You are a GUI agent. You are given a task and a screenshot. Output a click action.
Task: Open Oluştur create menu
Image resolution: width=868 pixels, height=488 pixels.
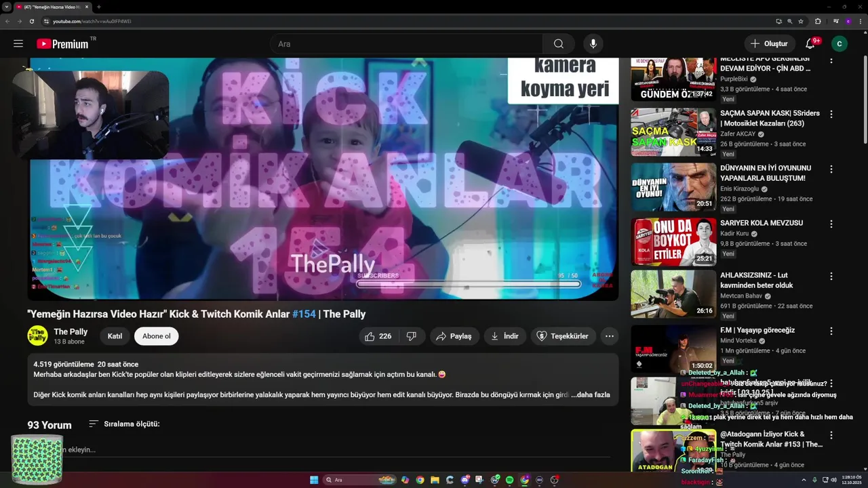click(769, 43)
